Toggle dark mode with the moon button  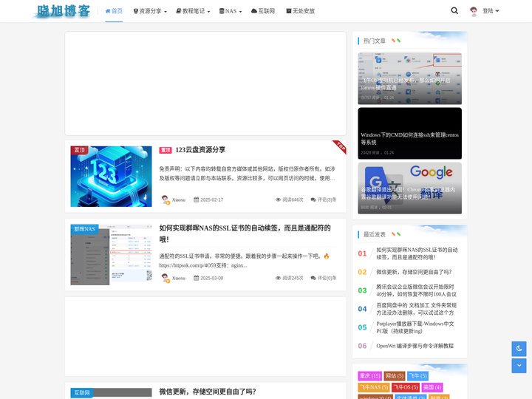(519, 349)
